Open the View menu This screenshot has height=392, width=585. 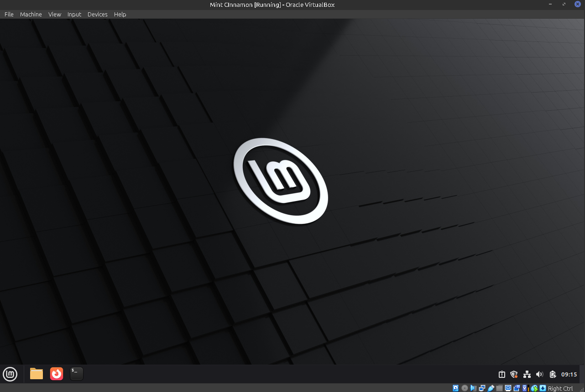click(x=55, y=14)
